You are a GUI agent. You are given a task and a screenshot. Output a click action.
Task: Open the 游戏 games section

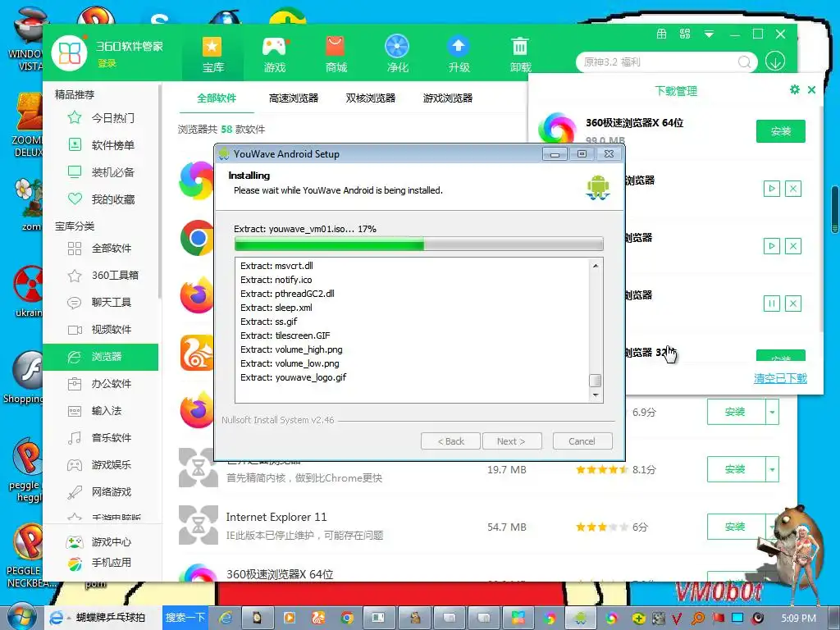(x=274, y=55)
